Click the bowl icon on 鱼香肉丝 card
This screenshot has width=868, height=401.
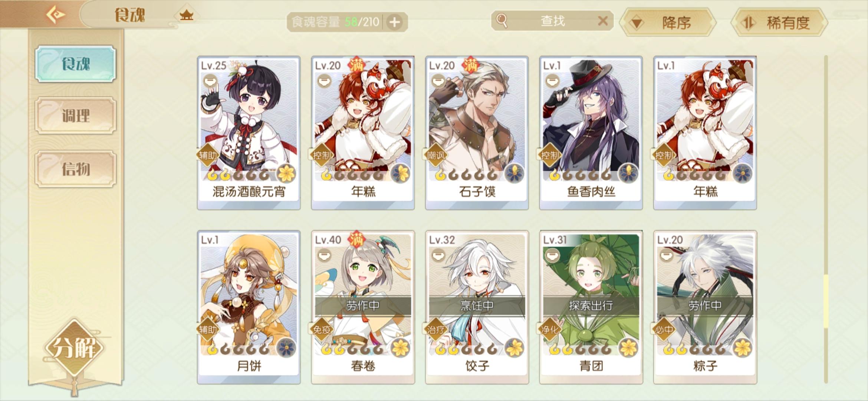point(552,81)
